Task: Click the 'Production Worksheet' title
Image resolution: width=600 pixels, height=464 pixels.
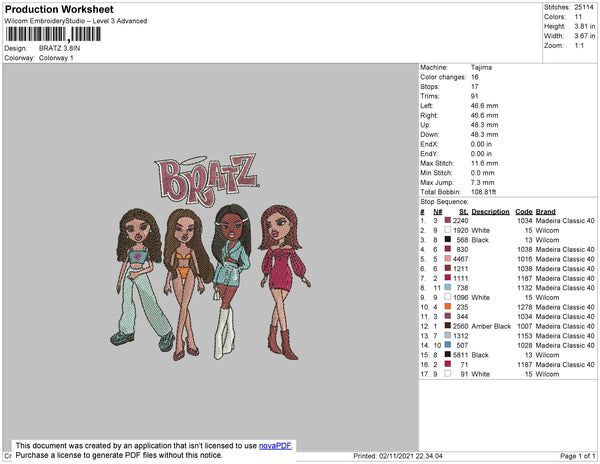Action: (59, 10)
